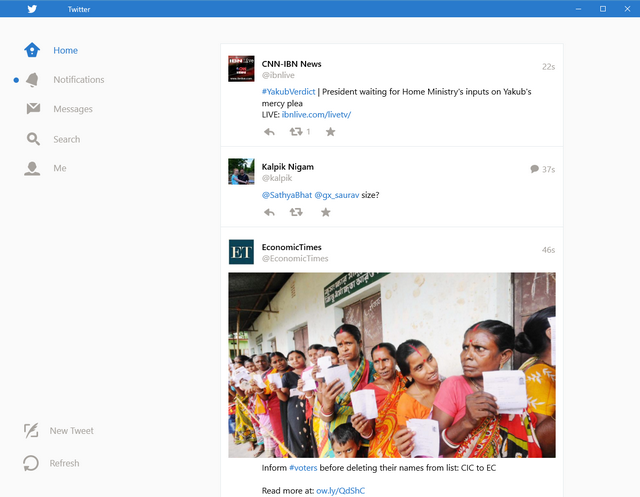Open conversation bubble on Kalpik's tweet
The width and height of the screenshot is (640, 497).
(534, 169)
